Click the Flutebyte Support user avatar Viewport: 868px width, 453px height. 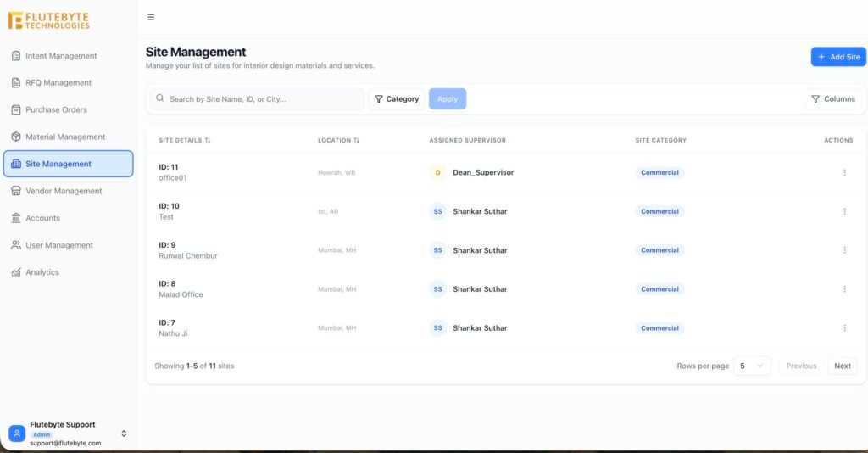pyautogui.click(x=17, y=433)
